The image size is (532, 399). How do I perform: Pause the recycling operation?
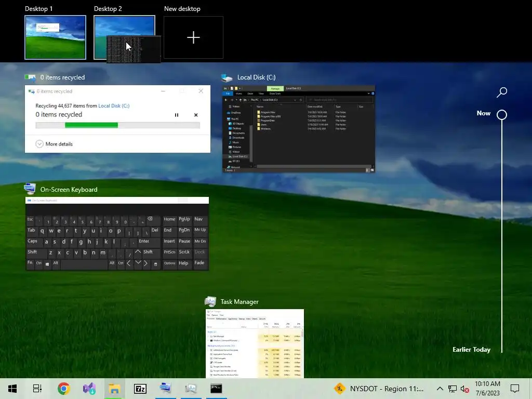[x=177, y=115]
